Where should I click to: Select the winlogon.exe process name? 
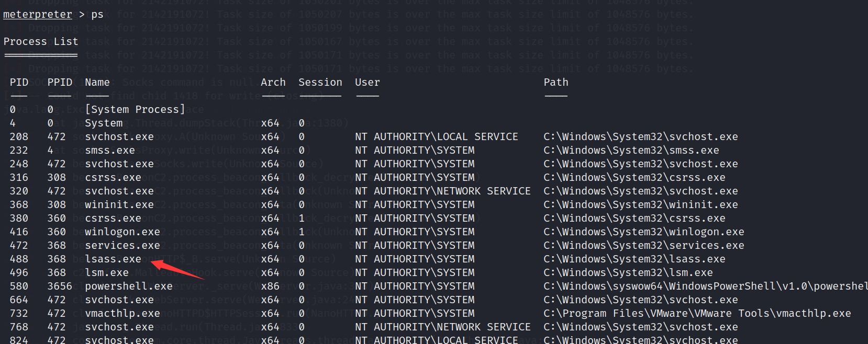[x=123, y=232]
